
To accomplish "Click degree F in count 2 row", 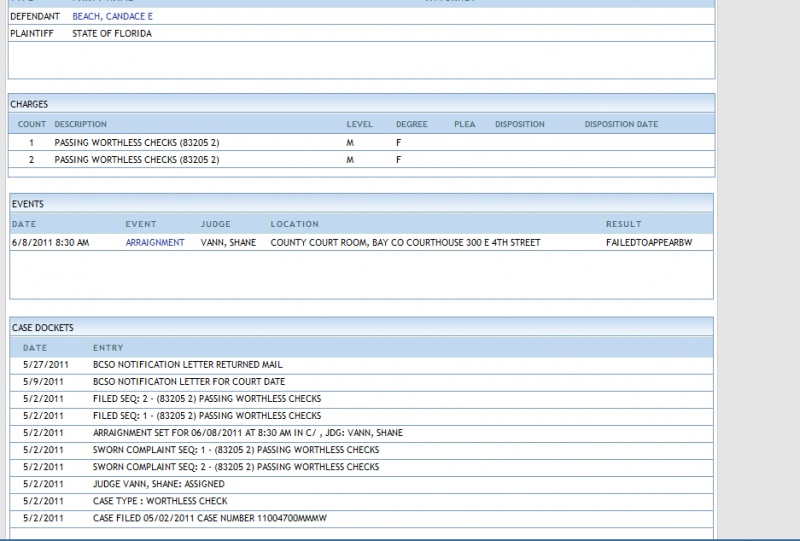I will pos(398,160).
